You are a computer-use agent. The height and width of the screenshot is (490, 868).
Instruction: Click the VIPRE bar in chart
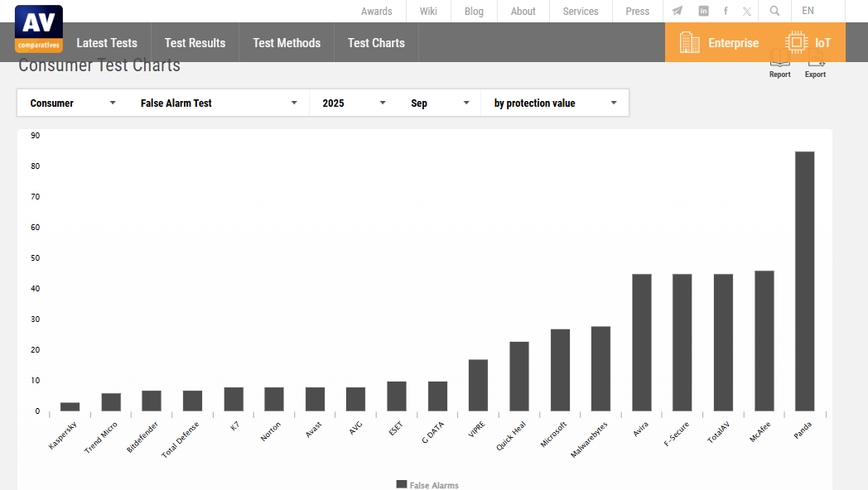[x=478, y=385]
